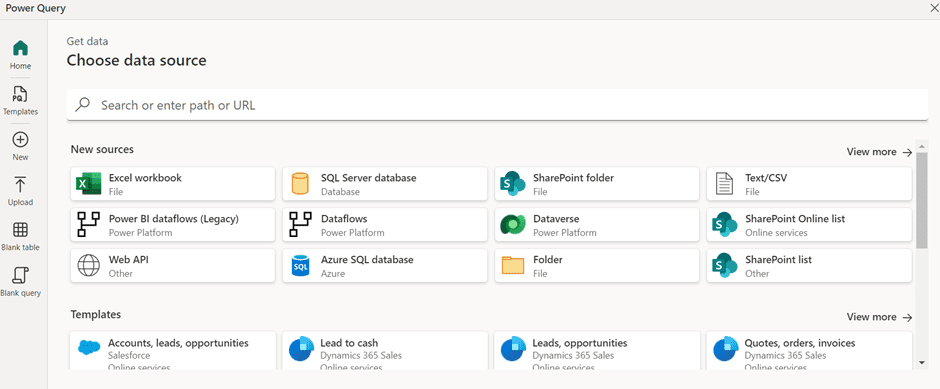The width and height of the screenshot is (940, 389).
Task: Go to Home in the sidebar
Action: tap(20, 55)
